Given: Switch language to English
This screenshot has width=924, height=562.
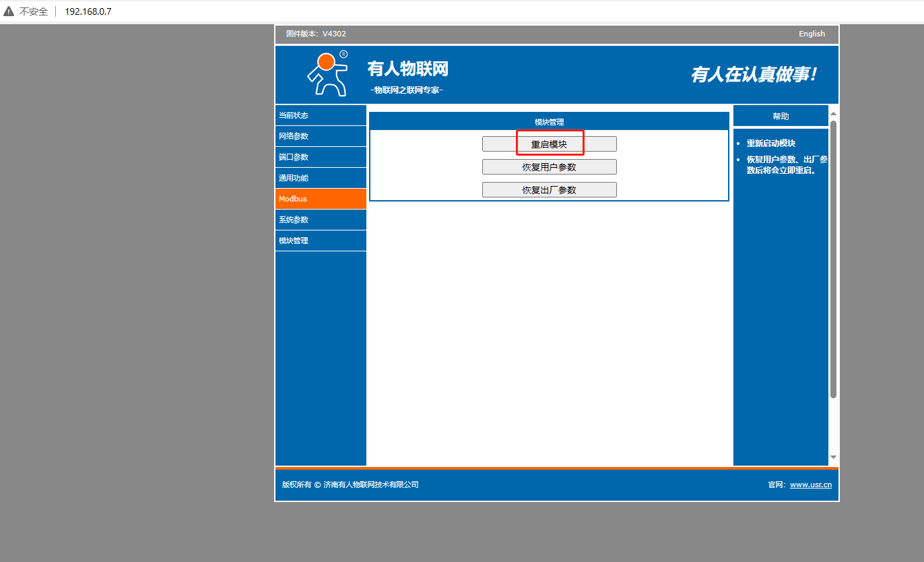Looking at the screenshot, I should point(812,34).
